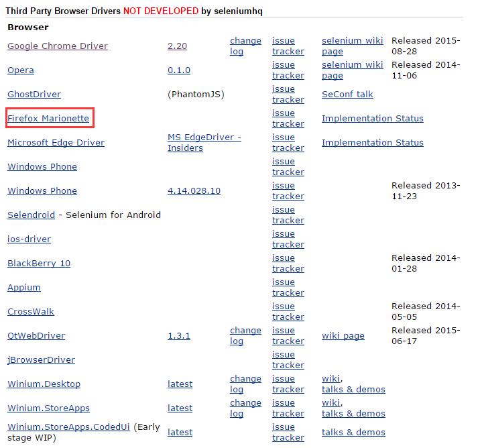Image resolution: width=482 pixels, height=448 pixels.
Task: Open the CrossWalk link
Action: pyautogui.click(x=31, y=311)
